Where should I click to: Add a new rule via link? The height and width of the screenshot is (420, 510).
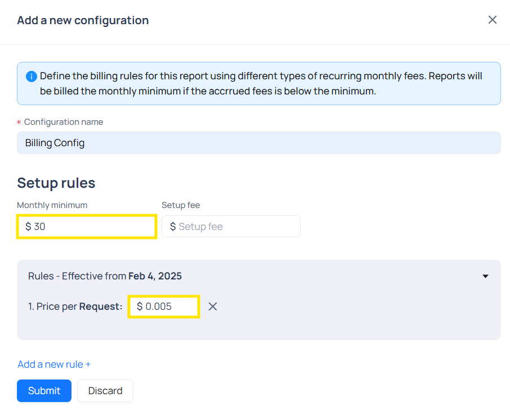click(54, 364)
